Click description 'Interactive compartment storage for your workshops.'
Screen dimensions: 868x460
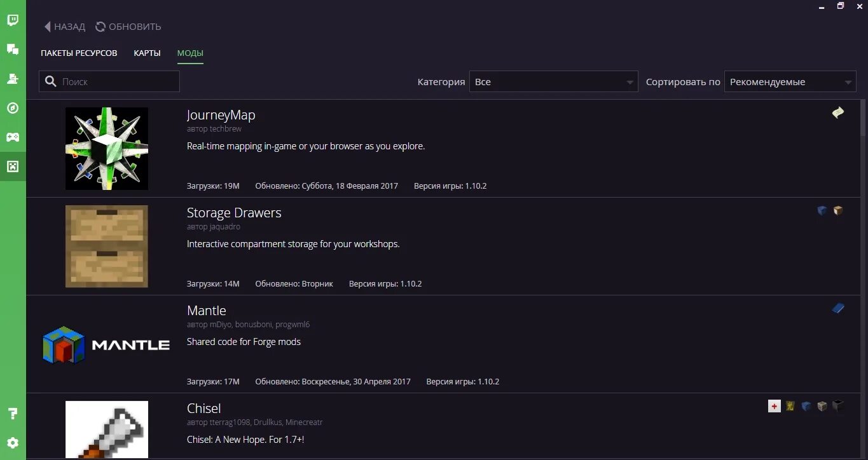(x=293, y=244)
